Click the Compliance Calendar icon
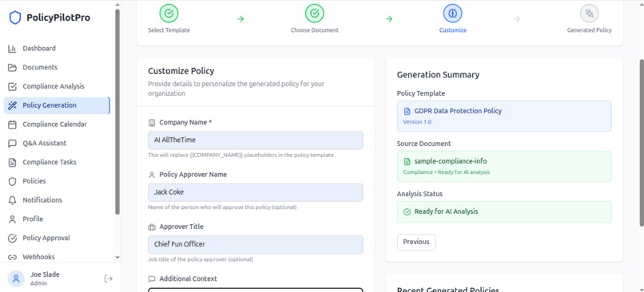The width and height of the screenshot is (644, 292). [12, 124]
